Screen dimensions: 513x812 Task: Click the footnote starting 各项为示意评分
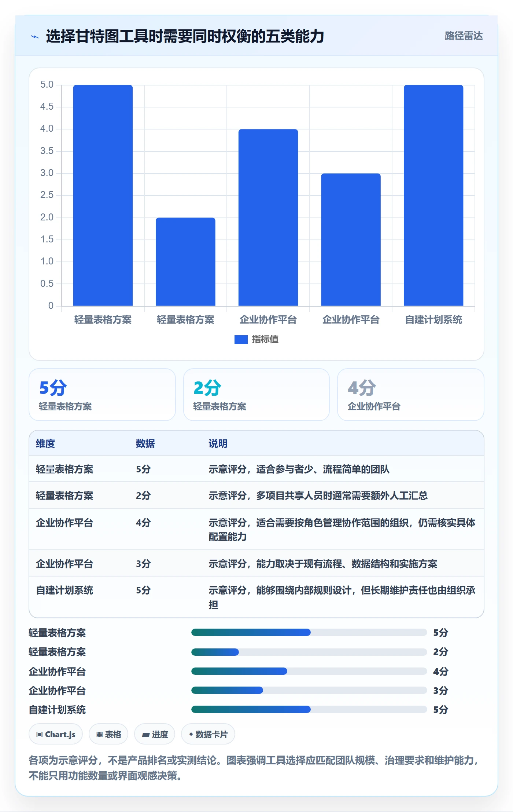click(x=254, y=768)
